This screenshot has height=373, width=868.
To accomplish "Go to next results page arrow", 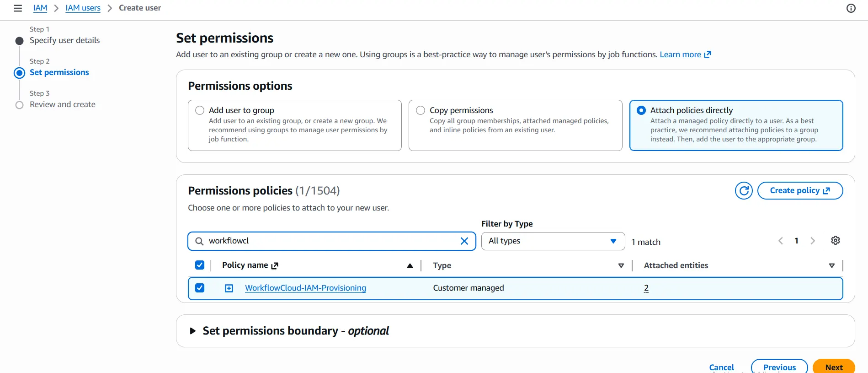I will click(812, 241).
